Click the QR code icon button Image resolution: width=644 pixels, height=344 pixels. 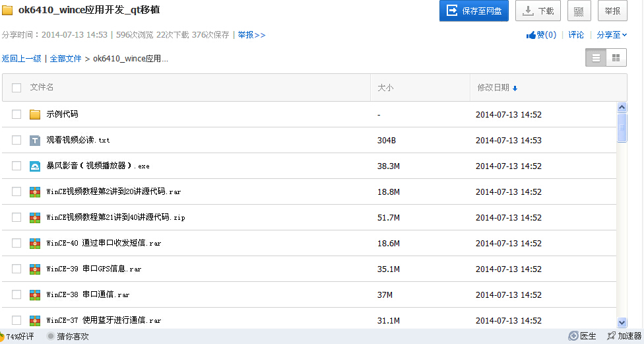pos(579,11)
